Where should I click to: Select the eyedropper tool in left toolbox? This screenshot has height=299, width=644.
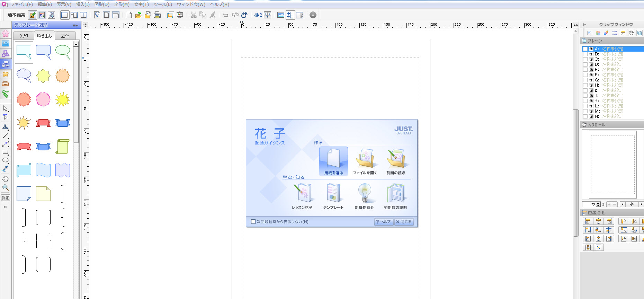(5, 169)
